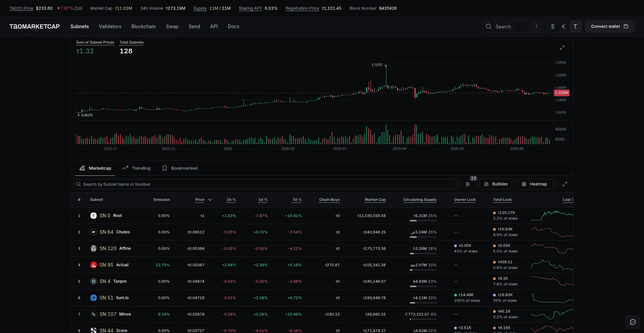Click the TAO(τ) Price link
The image size is (644, 333).
point(21,8)
